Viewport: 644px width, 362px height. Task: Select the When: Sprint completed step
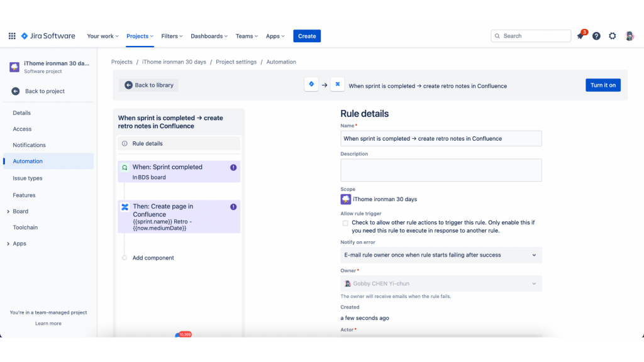[179, 172]
